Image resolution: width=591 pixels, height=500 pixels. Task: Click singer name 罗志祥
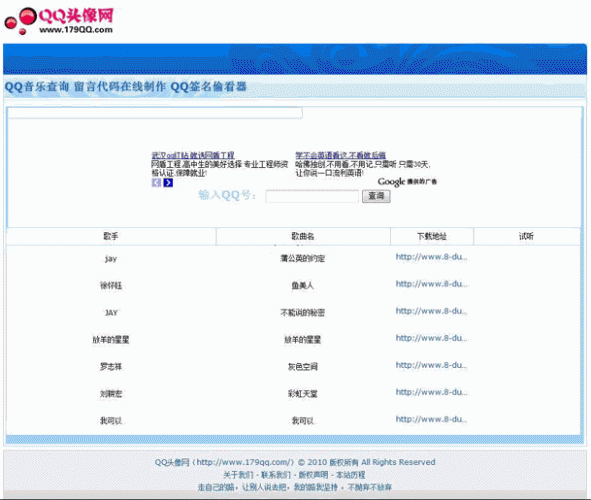point(111,367)
